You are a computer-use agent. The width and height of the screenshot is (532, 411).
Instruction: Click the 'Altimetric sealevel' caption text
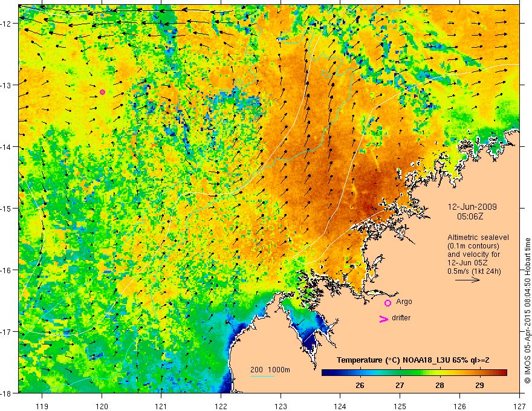pos(478,238)
